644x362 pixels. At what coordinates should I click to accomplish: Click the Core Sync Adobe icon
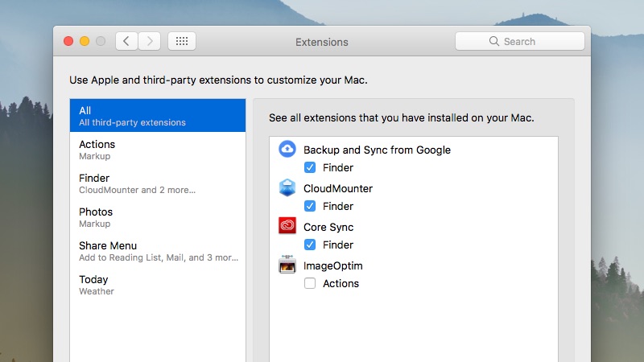[x=287, y=227]
